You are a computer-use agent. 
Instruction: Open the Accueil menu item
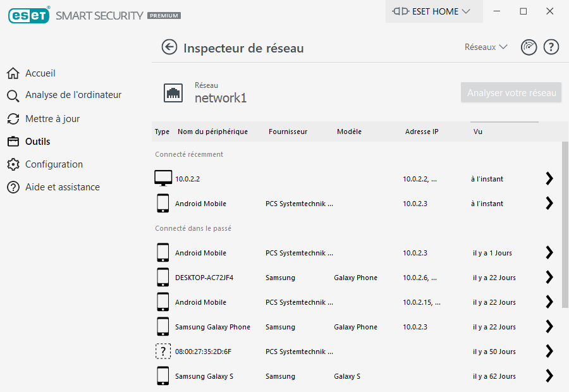coord(40,73)
